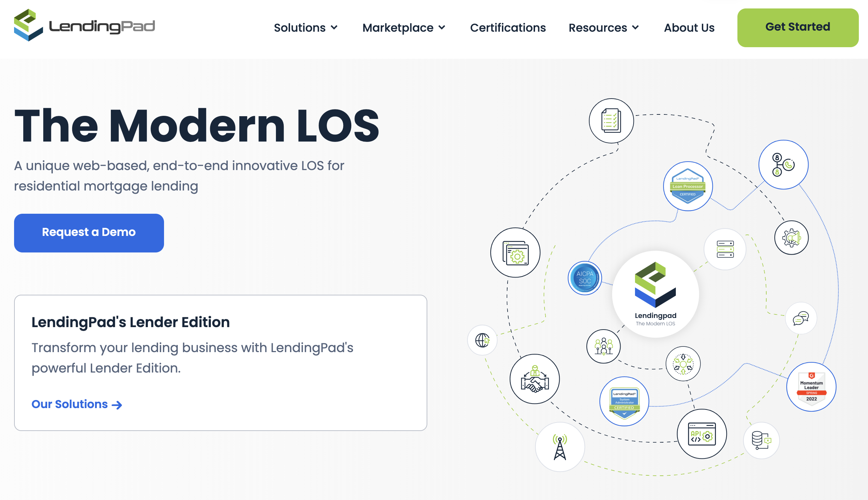Select the handshake icon in the network diagram

(534, 379)
